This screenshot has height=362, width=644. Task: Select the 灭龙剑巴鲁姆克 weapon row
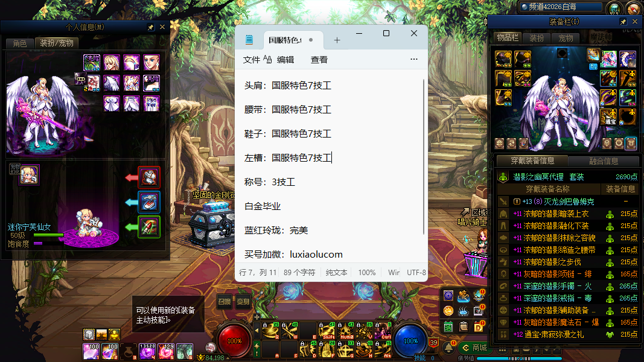pos(553,202)
